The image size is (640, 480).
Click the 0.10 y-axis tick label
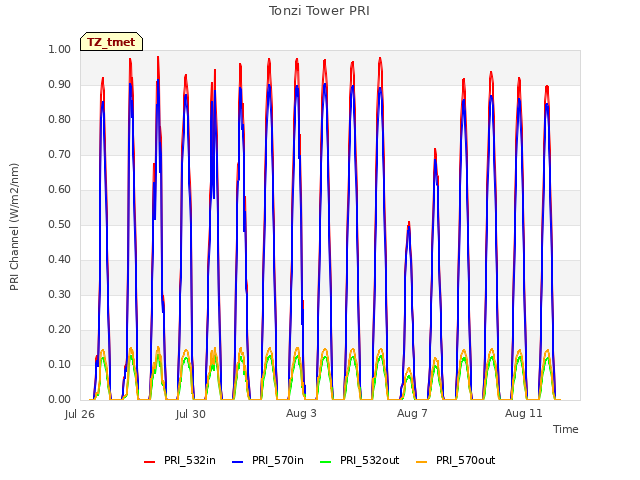(x=60, y=364)
